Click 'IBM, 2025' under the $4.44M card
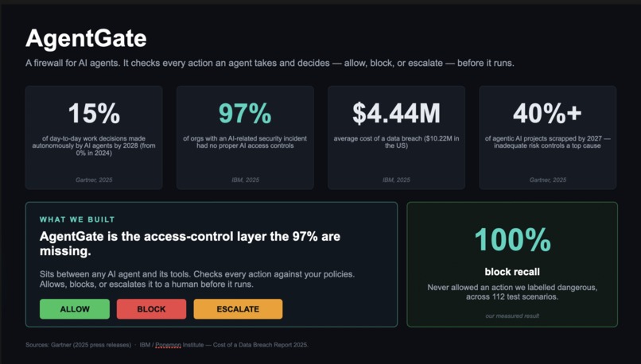The width and height of the screenshot is (641, 364). [397, 180]
